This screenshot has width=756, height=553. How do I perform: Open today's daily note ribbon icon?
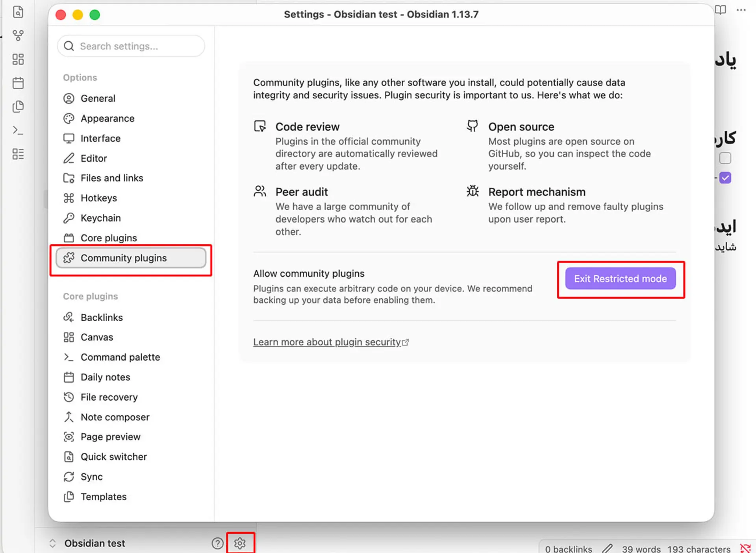[18, 83]
